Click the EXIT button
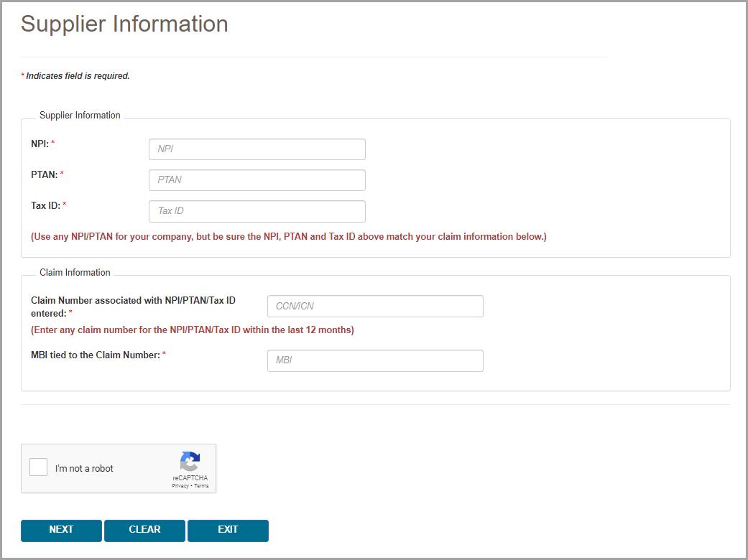Screen dimensions: 748x560 (x=228, y=530)
